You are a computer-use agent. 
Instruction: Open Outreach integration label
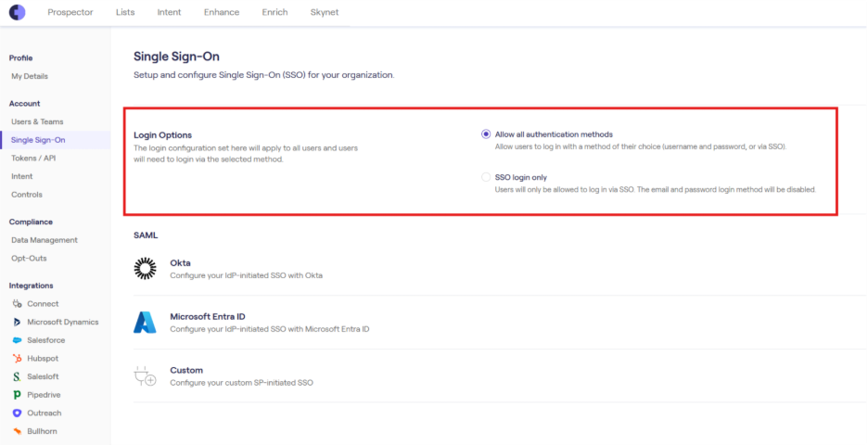45,413
